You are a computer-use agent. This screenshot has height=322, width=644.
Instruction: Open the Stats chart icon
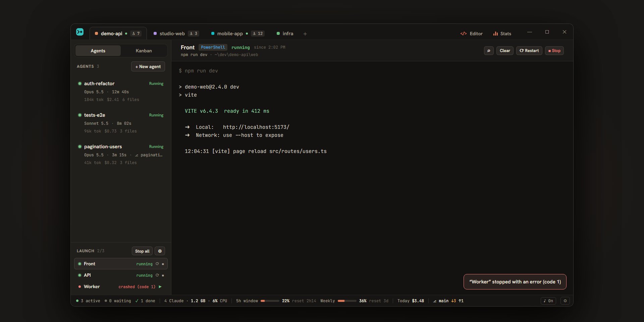point(495,34)
